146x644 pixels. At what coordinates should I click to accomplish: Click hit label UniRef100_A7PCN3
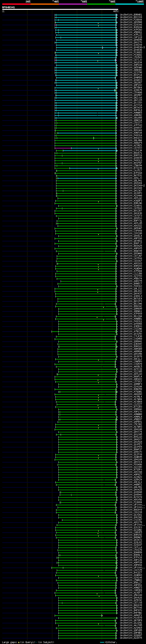coord(131,30)
